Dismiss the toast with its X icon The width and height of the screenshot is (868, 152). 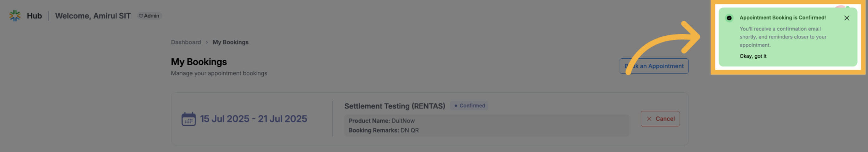tap(847, 18)
